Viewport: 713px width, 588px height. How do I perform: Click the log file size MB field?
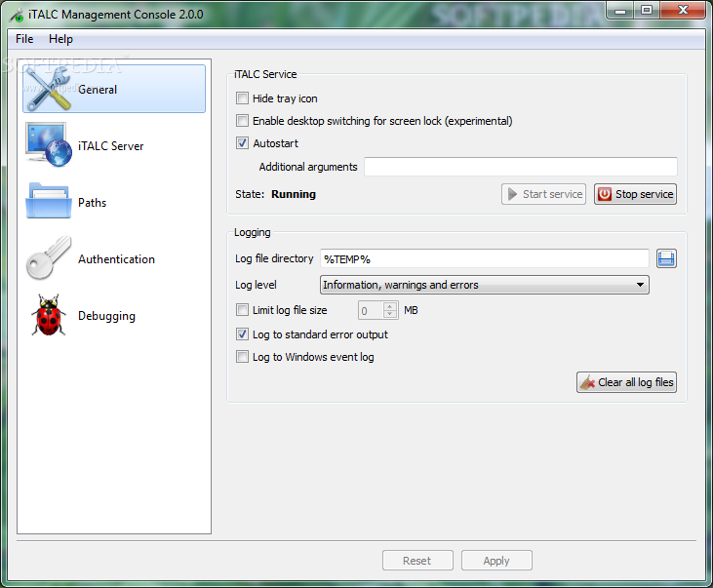tap(371, 311)
